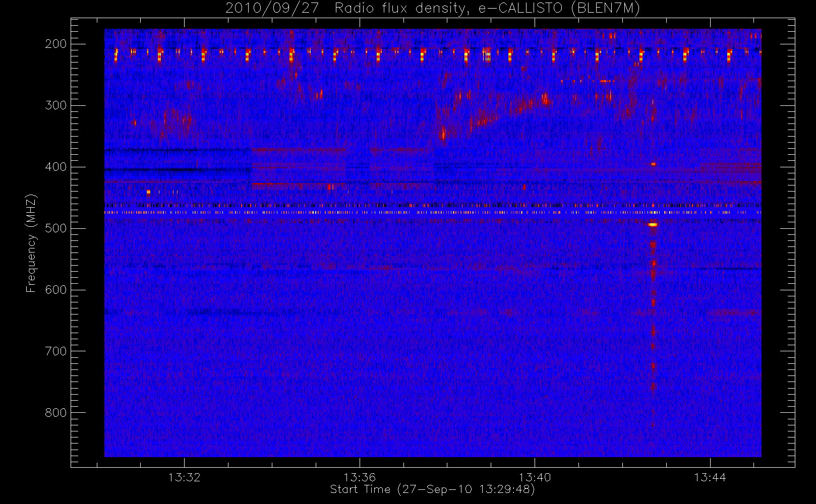
Task: Click the 13:40 time tick label
Action: [535, 477]
